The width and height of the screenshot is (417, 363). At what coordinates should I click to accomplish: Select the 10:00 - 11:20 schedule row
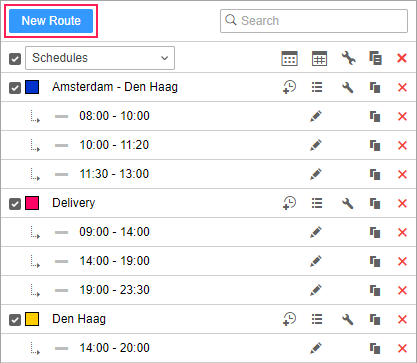point(209,145)
